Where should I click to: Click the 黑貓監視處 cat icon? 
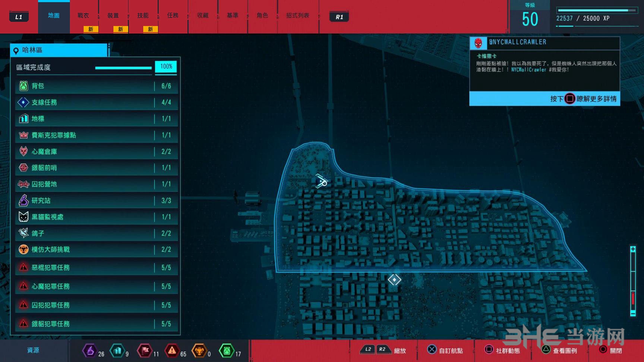pos(23,217)
